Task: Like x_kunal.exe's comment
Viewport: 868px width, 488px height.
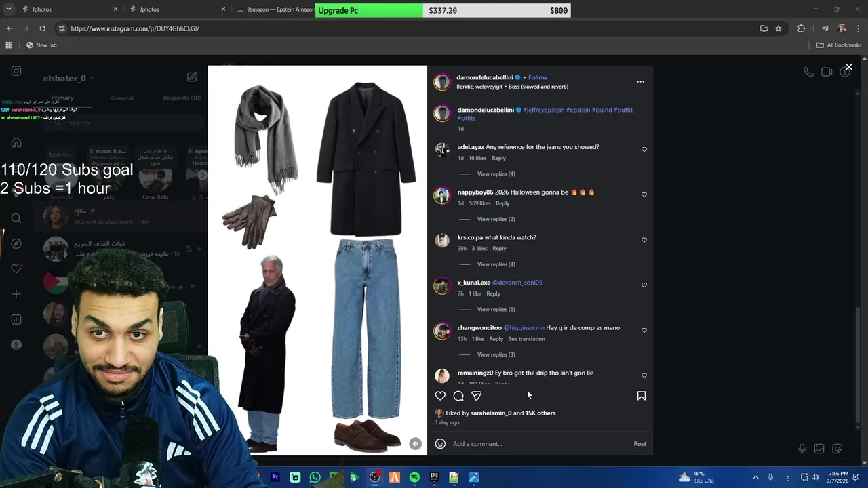Action: click(x=644, y=285)
